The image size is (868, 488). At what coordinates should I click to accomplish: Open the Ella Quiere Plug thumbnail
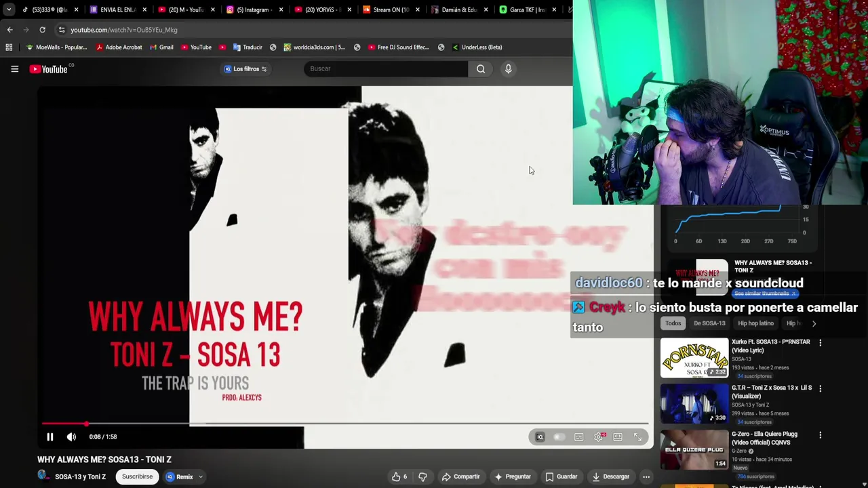pyautogui.click(x=694, y=449)
